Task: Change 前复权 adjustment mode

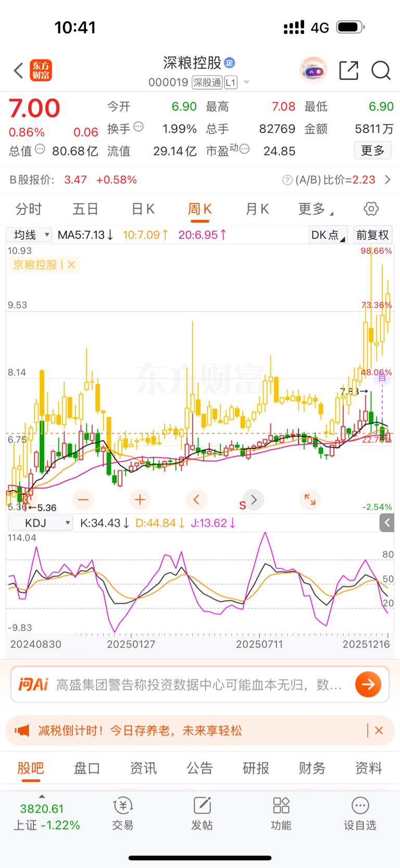Action: tap(372, 235)
